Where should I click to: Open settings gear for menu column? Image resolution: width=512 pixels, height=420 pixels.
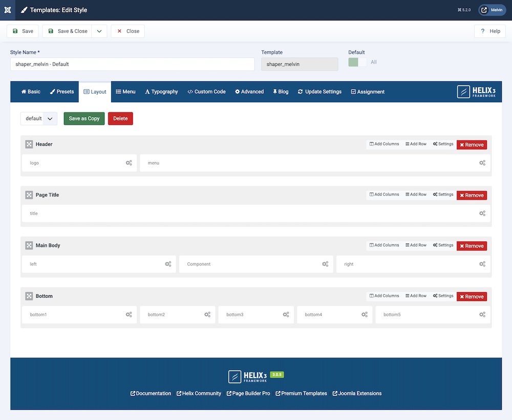(x=482, y=163)
